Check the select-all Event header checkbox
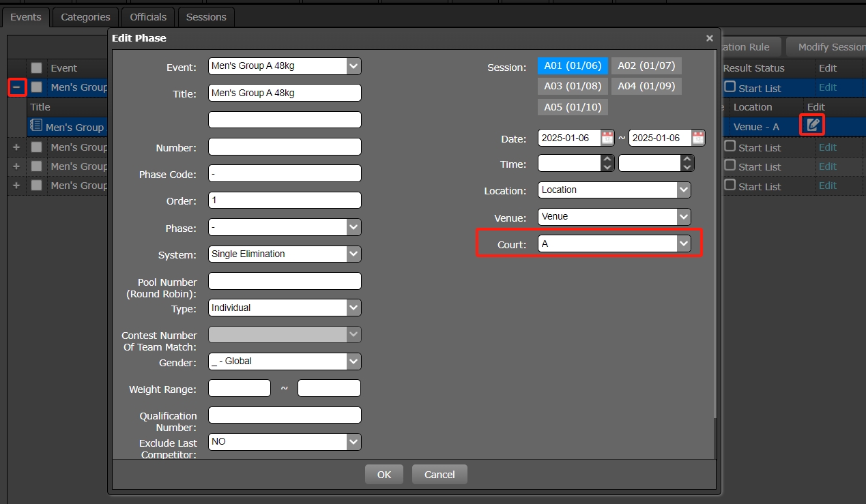The width and height of the screenshot is (866, 504). click(x=37, y=68)
